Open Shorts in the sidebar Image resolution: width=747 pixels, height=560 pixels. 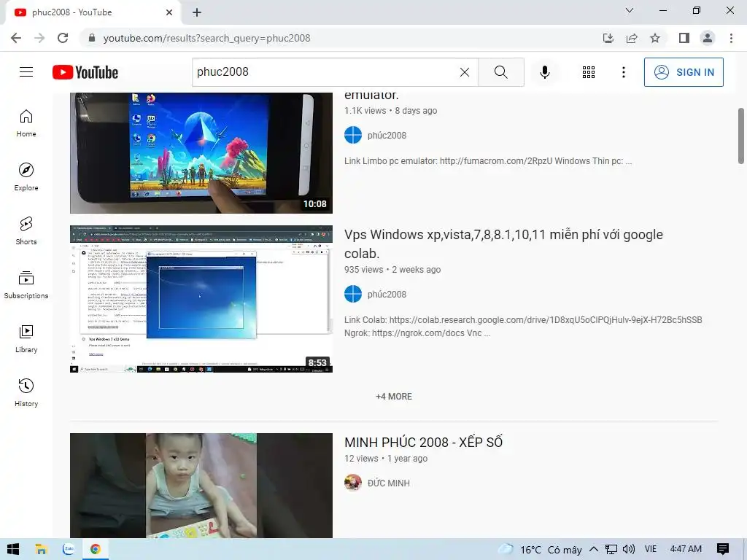tap(26, 231)
